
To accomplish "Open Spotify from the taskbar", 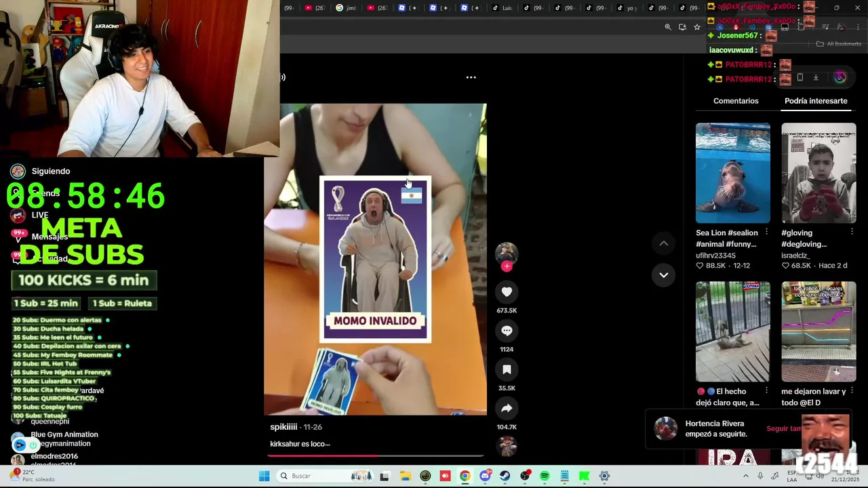I will (545, 476).
